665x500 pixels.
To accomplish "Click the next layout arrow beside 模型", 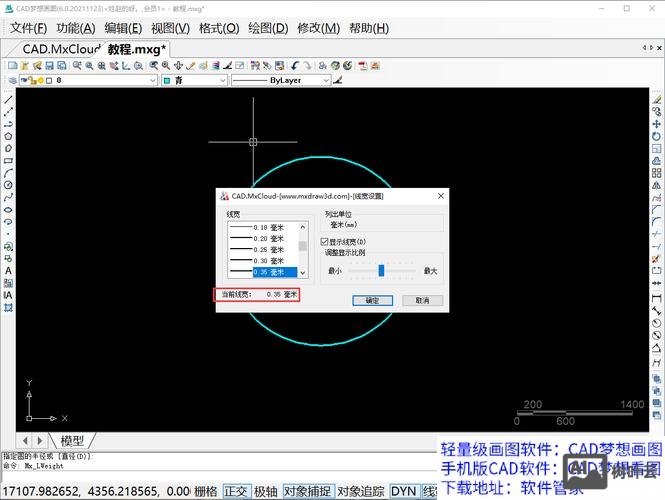I will 39,441.
